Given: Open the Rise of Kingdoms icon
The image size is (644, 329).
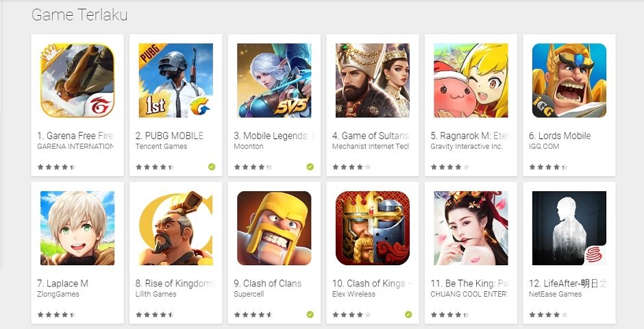Looking at the screenshot, I should click(176, 228).
